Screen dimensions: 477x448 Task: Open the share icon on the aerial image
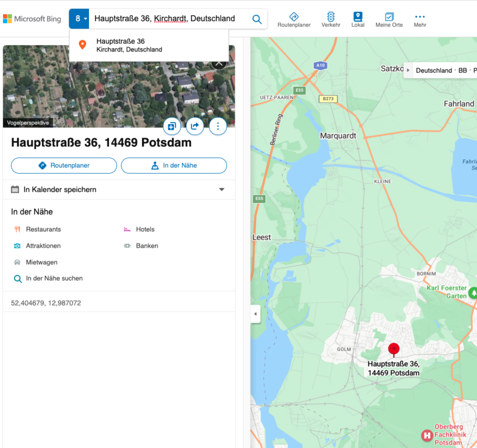(x=195, y=126)
